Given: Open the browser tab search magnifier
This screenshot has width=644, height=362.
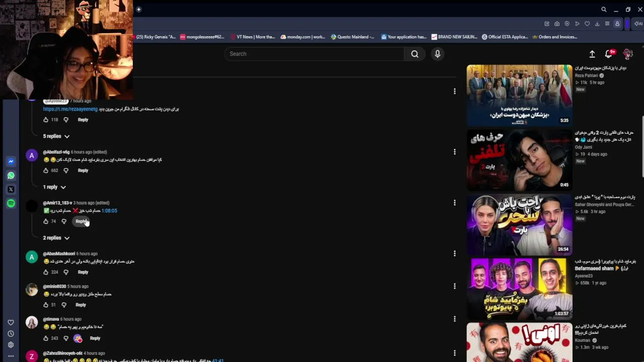Looking at the screenshot, I should (x=604, y=10).
